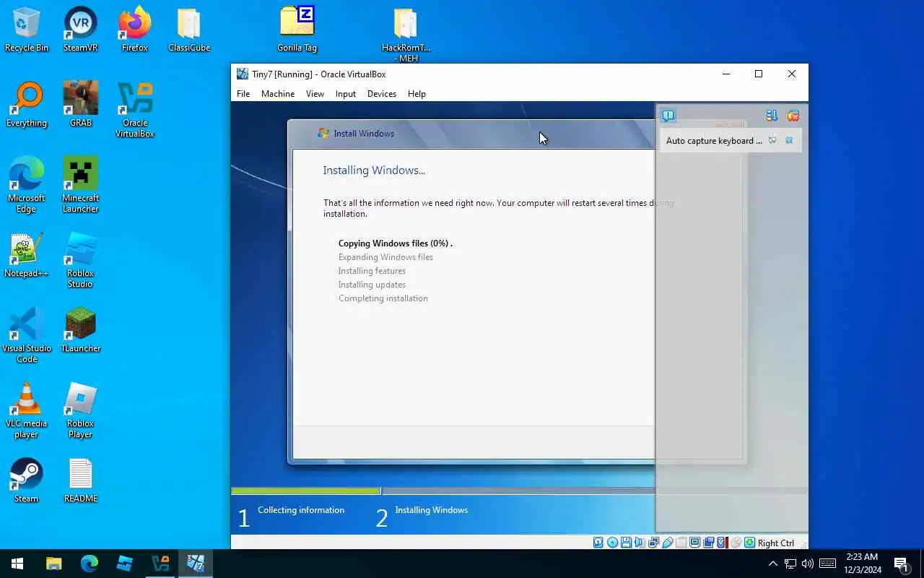The height and width of the screenshot is (578, 924).
Task: Click the USB status bar indicator
Action: pyautogui.click(x=667, y=543)
